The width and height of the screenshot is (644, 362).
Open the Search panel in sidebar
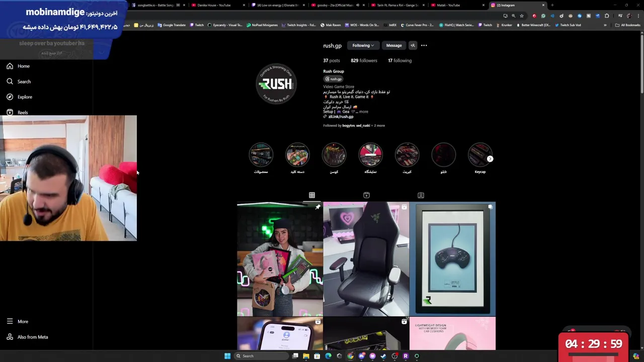(x=19, y=81)
